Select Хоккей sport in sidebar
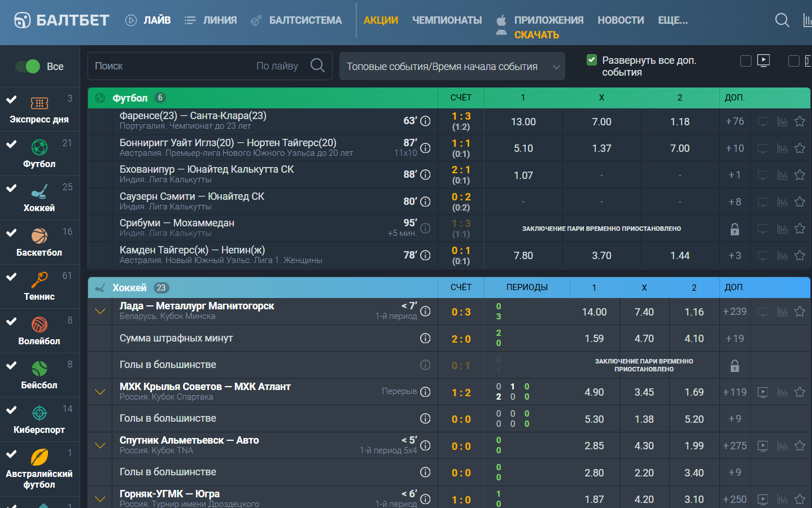Viewport: 812px width, 508px height. tap(39, 198)
